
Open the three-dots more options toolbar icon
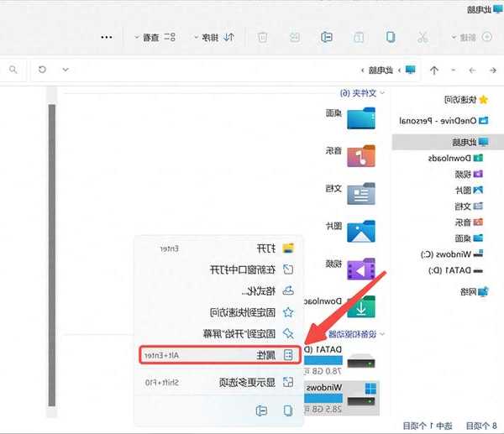[107, 37]
